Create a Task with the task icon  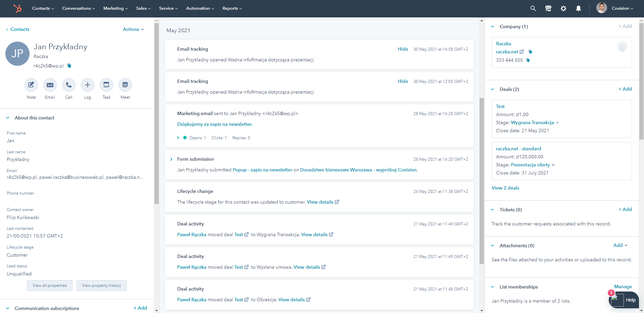(x=106, y=85)
